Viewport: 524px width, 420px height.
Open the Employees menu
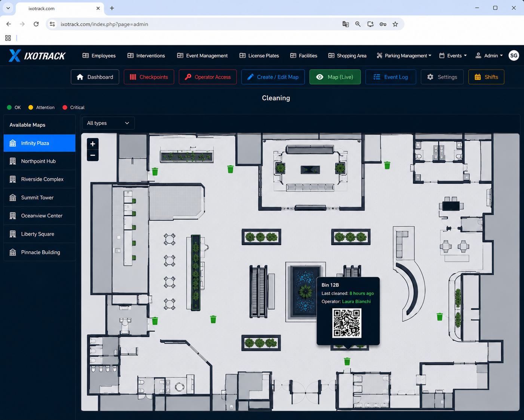(x=99, y=56)
